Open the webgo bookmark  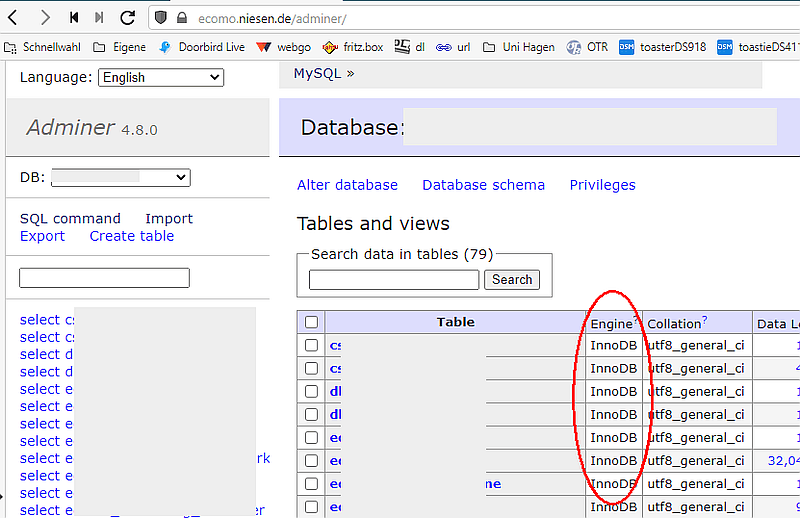point(284,47)
